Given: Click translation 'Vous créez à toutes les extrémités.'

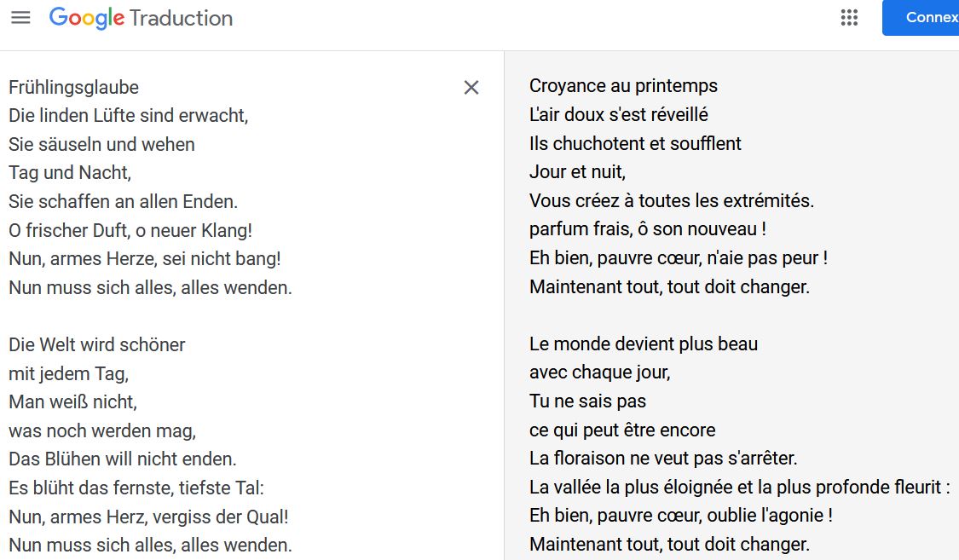Looking at the screenshot, I should point(672,200).
